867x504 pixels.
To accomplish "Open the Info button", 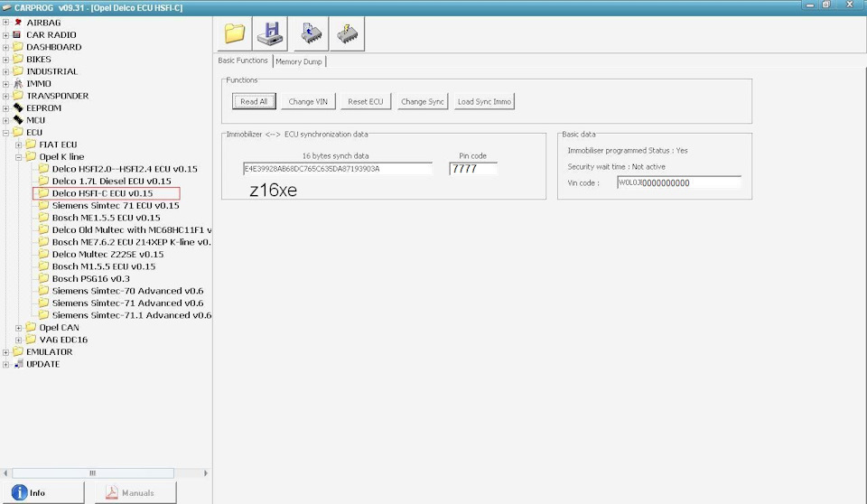I will 43,492.
